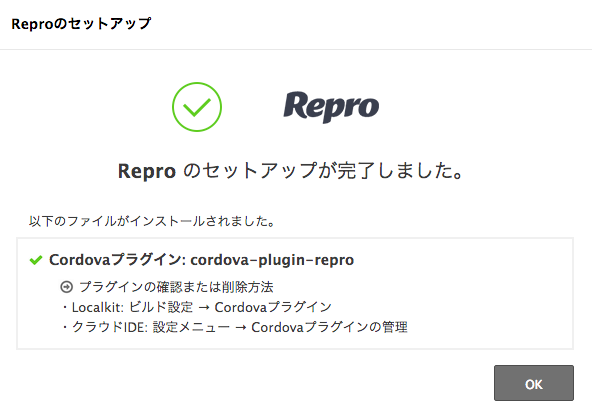Click Cordovaプラグイン at end of Localkit line
592x416 pixels.
point(273,307)
